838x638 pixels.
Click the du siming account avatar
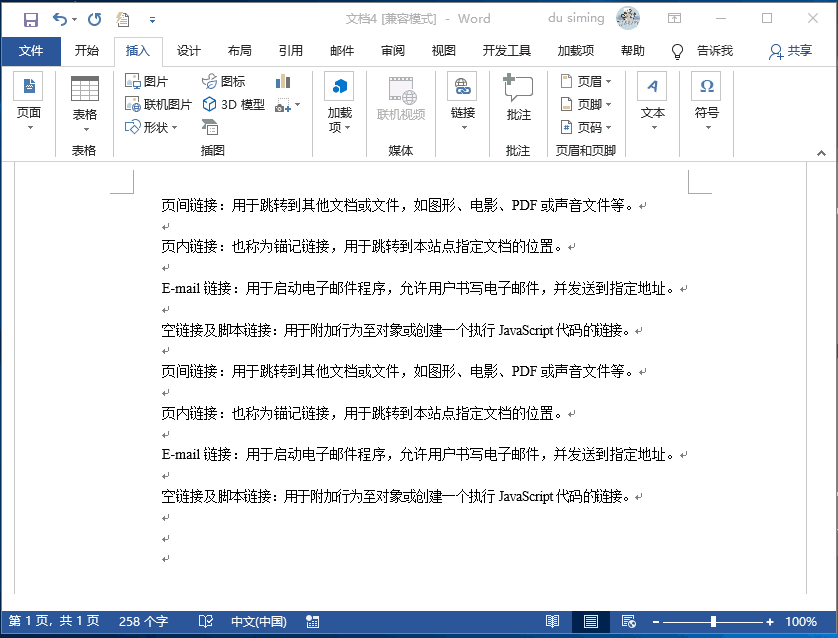(628, 18)
